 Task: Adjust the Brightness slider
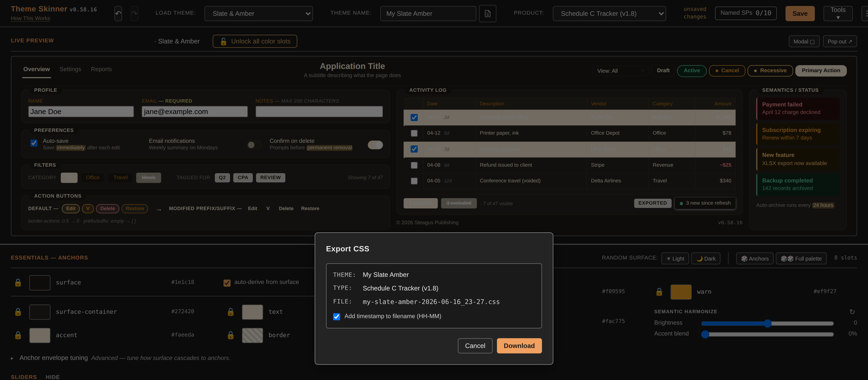(x=767, y=323)
